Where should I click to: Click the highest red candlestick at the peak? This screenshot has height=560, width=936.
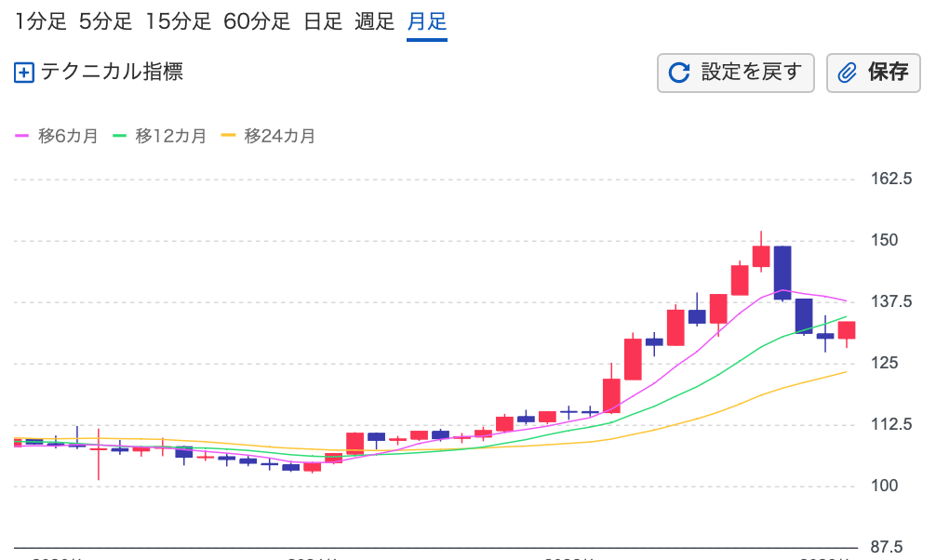click(761, 257)
